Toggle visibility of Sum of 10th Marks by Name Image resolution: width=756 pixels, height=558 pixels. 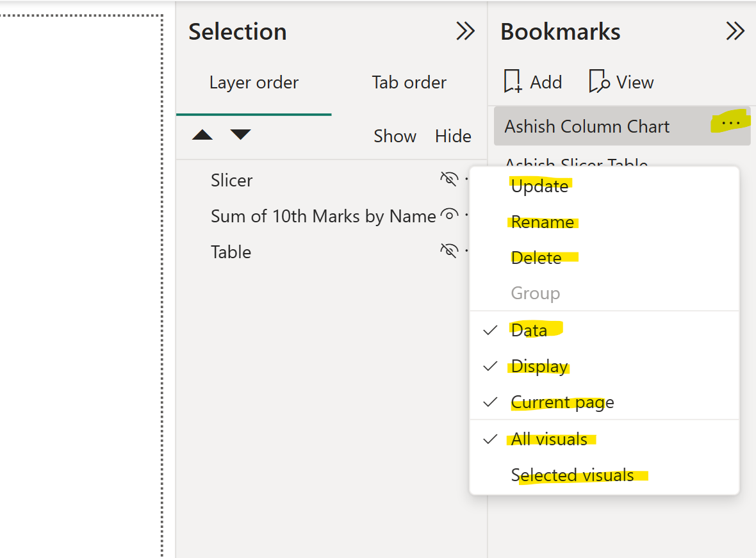click(x=450, y=215)
